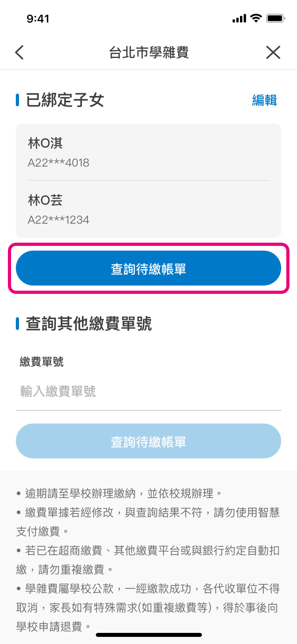Tap the back arrow in the header
297x644 pixels.
pos(19,52)
